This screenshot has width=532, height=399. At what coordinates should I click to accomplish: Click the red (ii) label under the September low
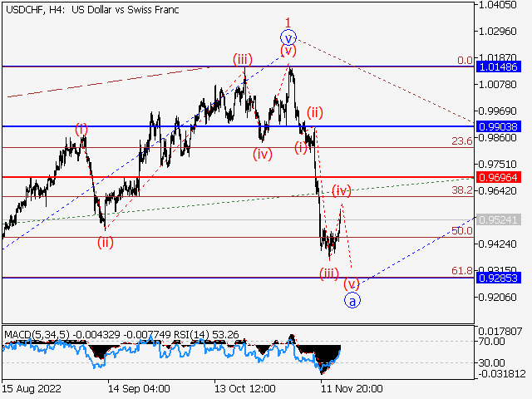click(106, 243)
